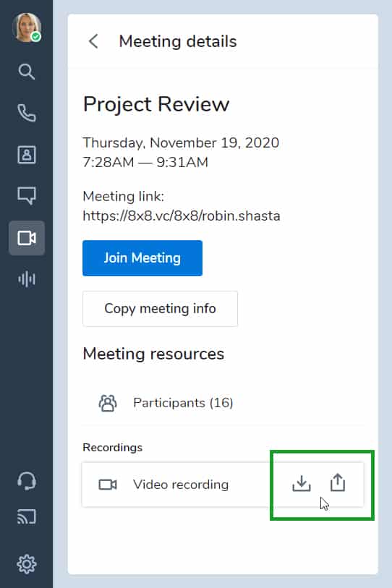392x588 pixels.
Task: Open the phone calls tab
Action: tap(27, 113)
